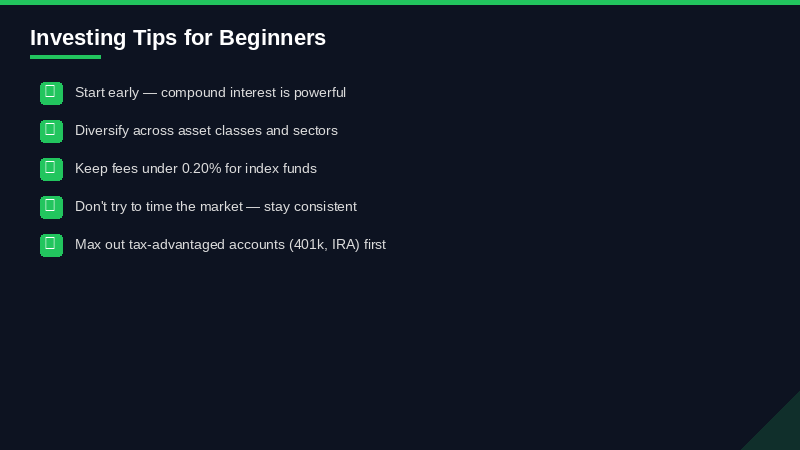Select the icon beside "Max out tax-advantaged accounts"

[x=51, y=245]
